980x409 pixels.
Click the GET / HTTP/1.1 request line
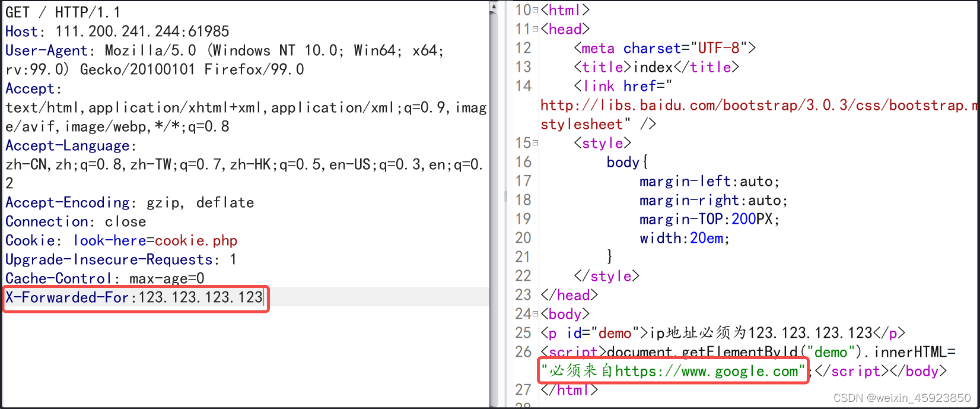coord(62,12)
